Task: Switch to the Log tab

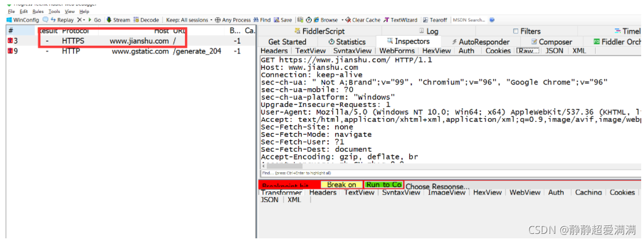Action: pyautogui.click(x=429, y=31)
